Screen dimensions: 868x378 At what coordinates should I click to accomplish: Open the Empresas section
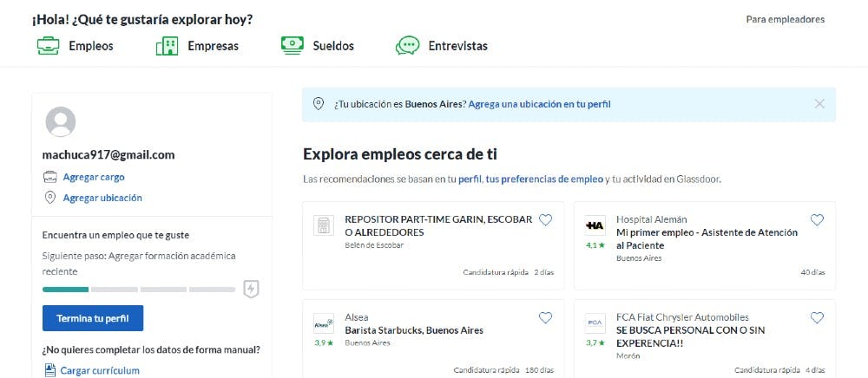coord(214,46)
